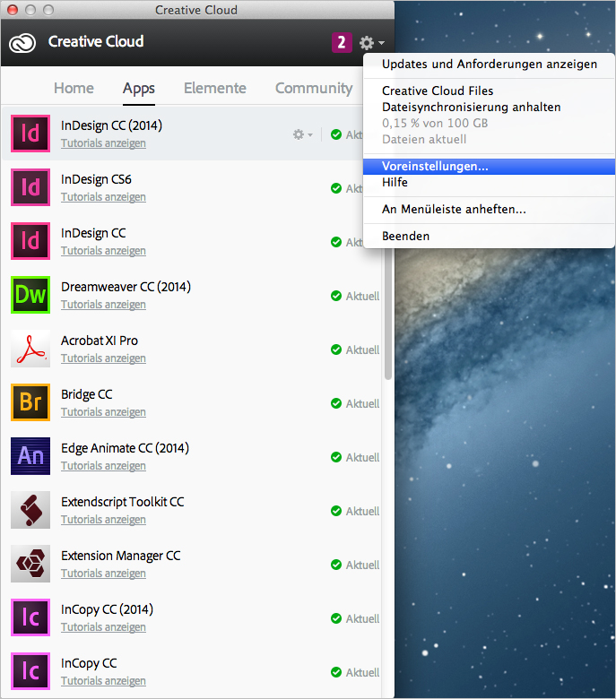Choose Dateisynchronisierung anhalten

click(490, 107)
